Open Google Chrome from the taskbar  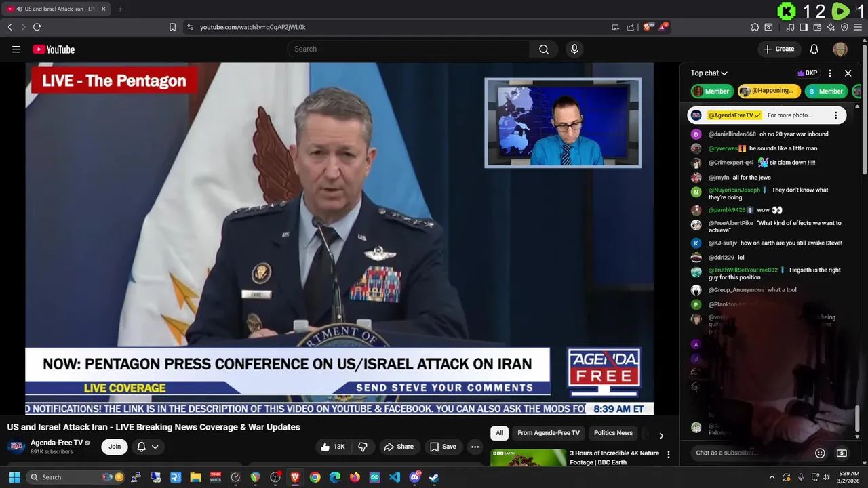(315, 477)
